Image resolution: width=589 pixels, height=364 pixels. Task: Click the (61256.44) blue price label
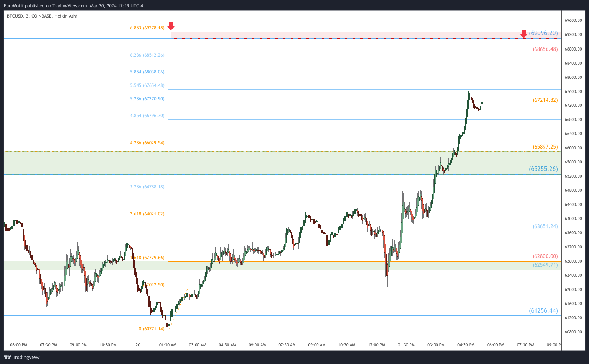click(543, 310)
